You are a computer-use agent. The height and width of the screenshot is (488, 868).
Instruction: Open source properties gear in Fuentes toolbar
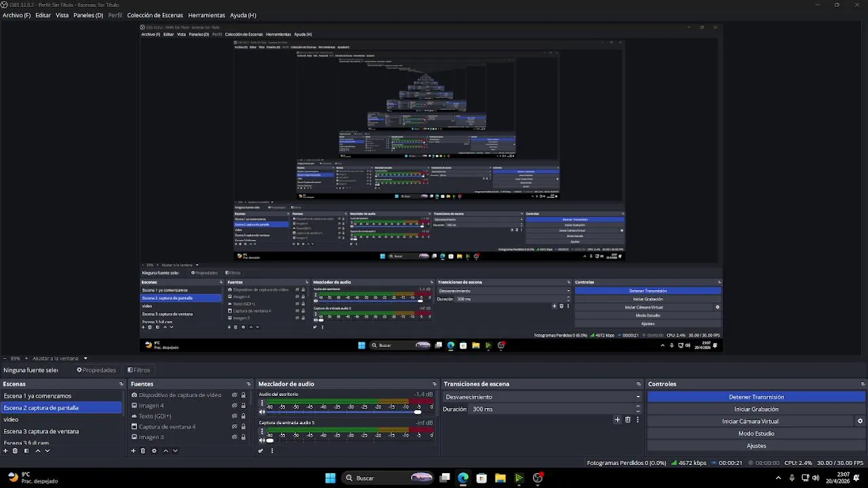[x=154, y=451]
